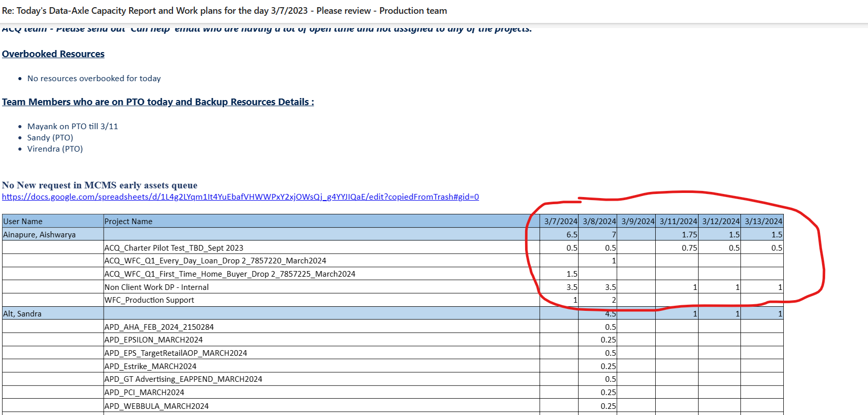Click the 'Ainapure, Aishwarya' user row
Viewport: 868px width, 415px height.
pyautogui.click(x=392, y=234)
